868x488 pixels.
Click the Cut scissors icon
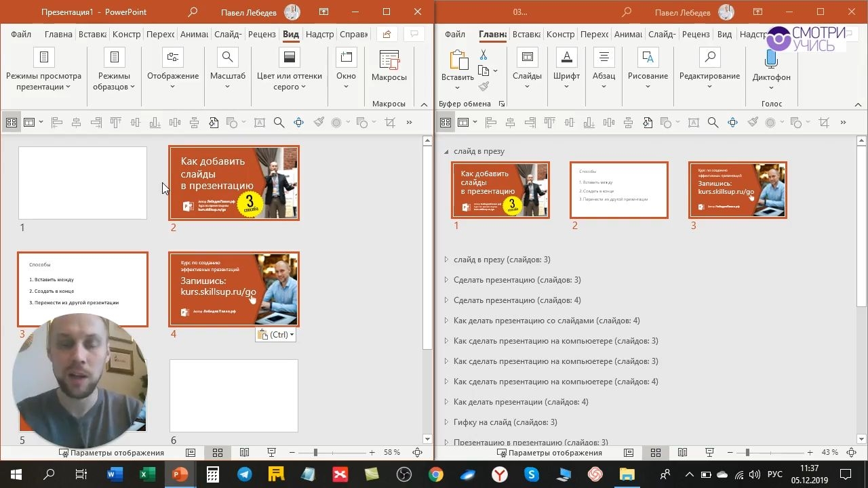(484, 55)
